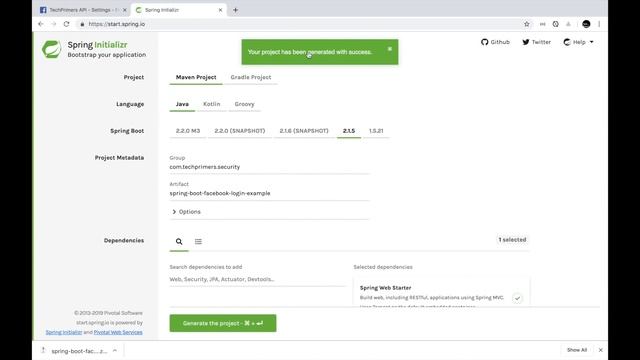Screen dimensions: 640x360
Task: Choose Java as the language
Action: tap(182, 104)
